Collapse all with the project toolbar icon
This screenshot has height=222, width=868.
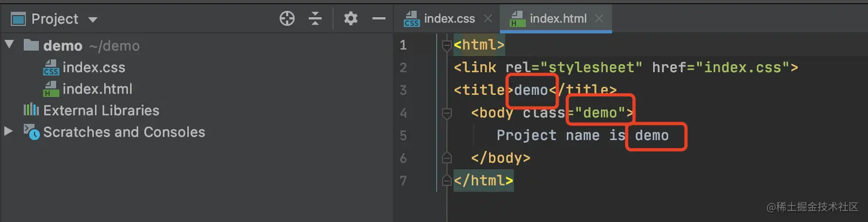pos(315,19)
